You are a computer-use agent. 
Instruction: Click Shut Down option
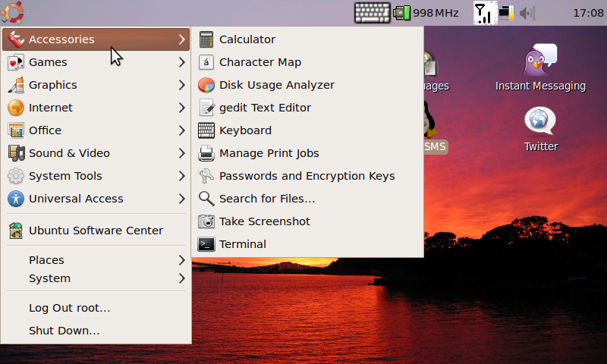(64, 331)
